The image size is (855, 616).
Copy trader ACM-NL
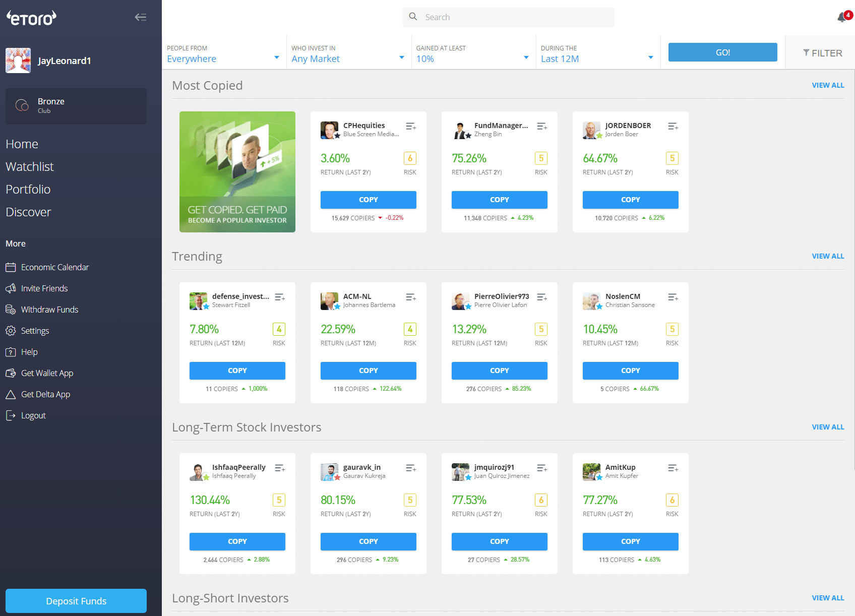point(369,371)
